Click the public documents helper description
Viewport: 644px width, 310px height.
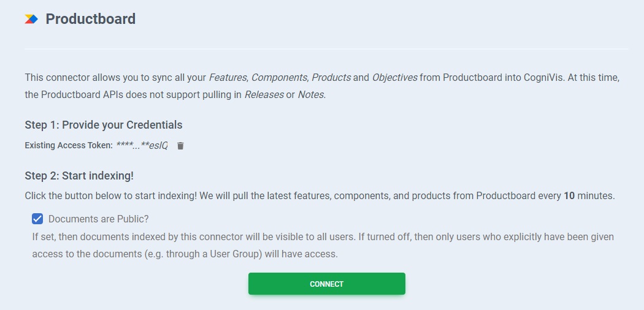pos(323,245)
